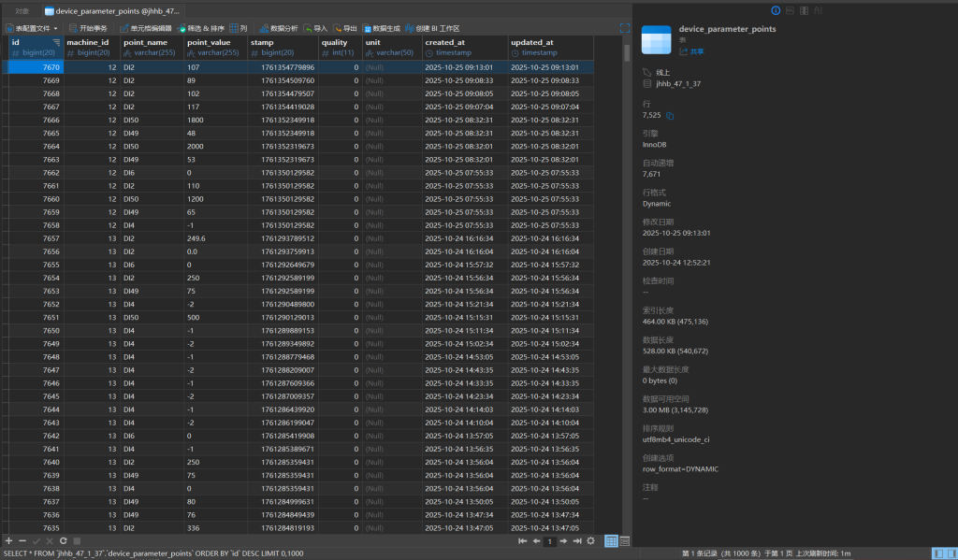
Task: Click the Export (导出) toolbar icon
Action: (346, 29)
